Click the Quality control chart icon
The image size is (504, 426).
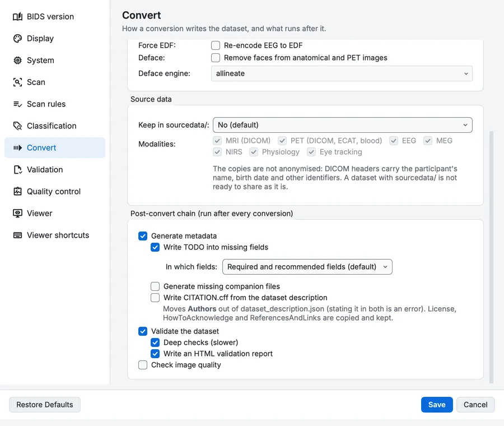18,192
